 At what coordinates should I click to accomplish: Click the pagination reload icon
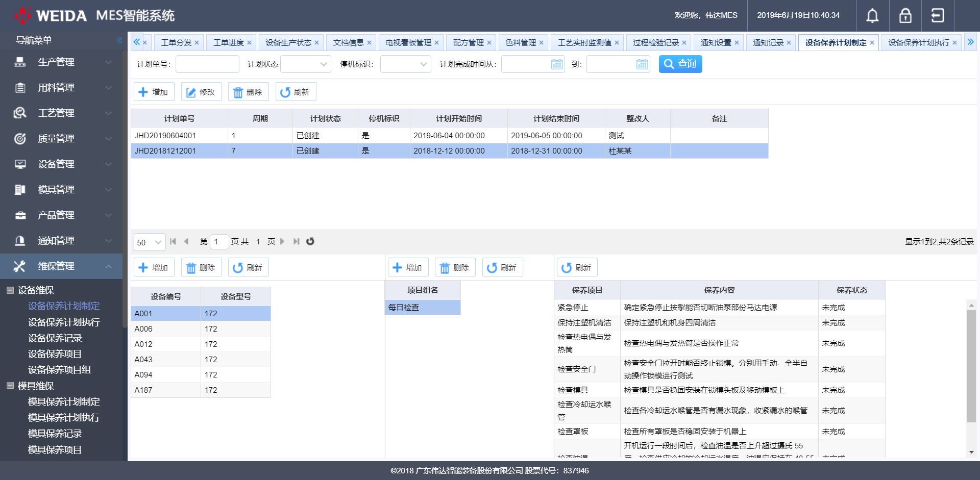[310, 241]
